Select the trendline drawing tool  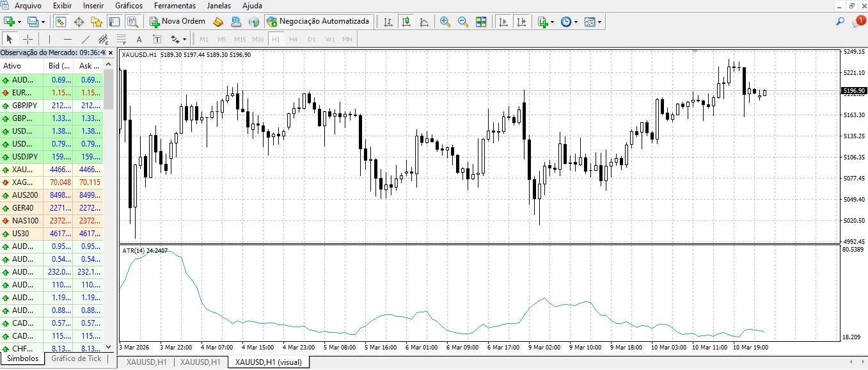click(86, 40)
